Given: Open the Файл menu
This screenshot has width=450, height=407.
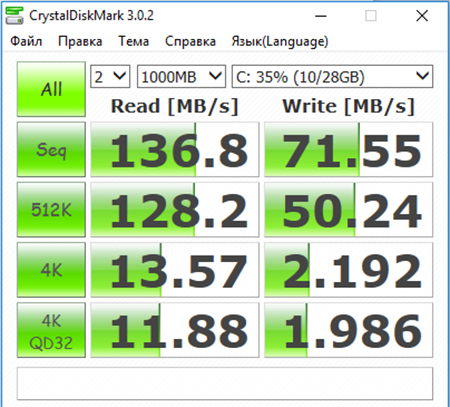Looking at the screenshot, I should pyautogui.click(x=26, y=41).
